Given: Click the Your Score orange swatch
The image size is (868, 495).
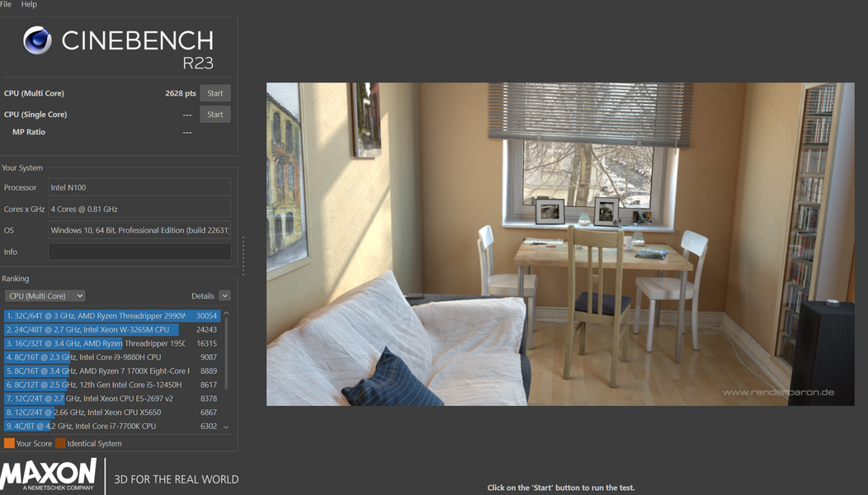Looking at the screenshot, I should [9, 443].
